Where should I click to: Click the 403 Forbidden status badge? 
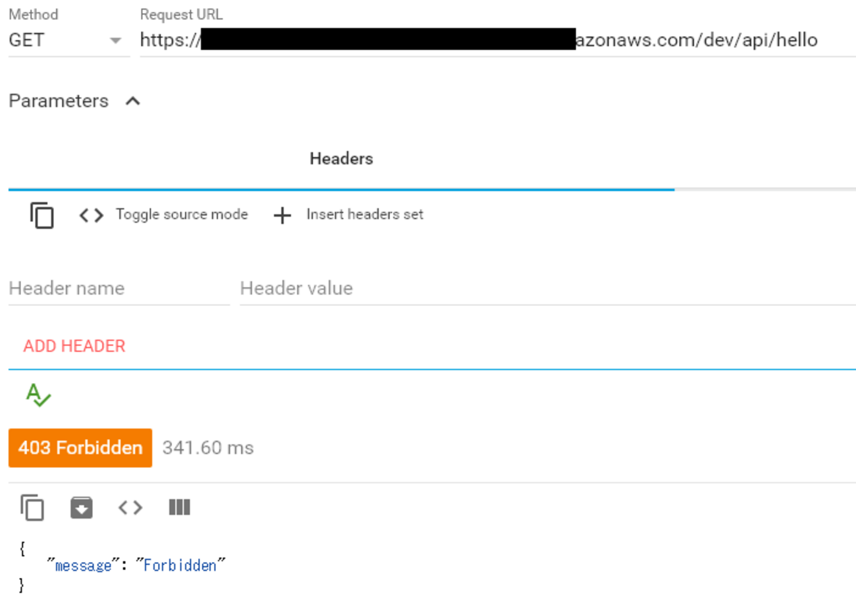(80, 448)
